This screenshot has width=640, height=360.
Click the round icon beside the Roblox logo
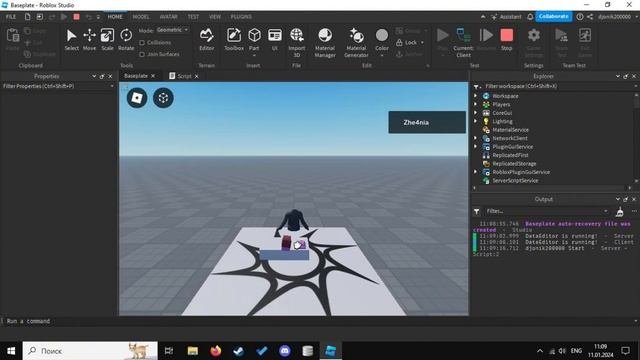click(163, 98)
